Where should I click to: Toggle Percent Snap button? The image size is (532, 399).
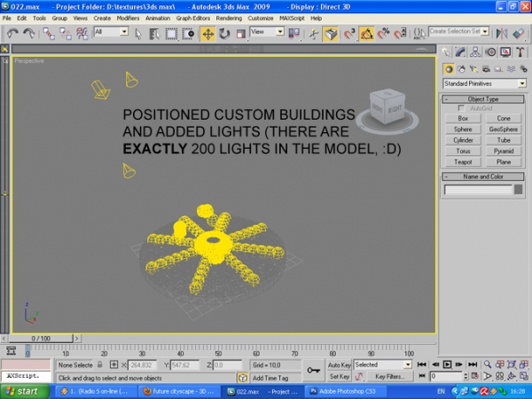(383, 34)
